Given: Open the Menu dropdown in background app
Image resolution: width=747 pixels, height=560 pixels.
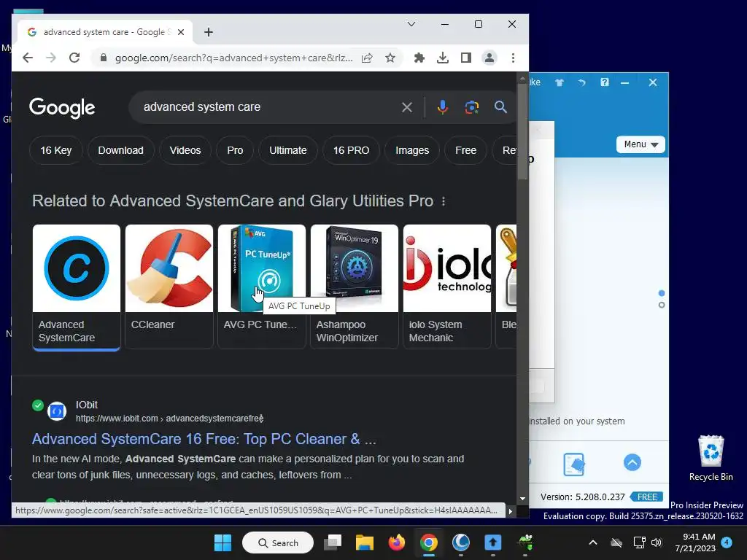Looking at the screenshot, I should tap(640, 144).
